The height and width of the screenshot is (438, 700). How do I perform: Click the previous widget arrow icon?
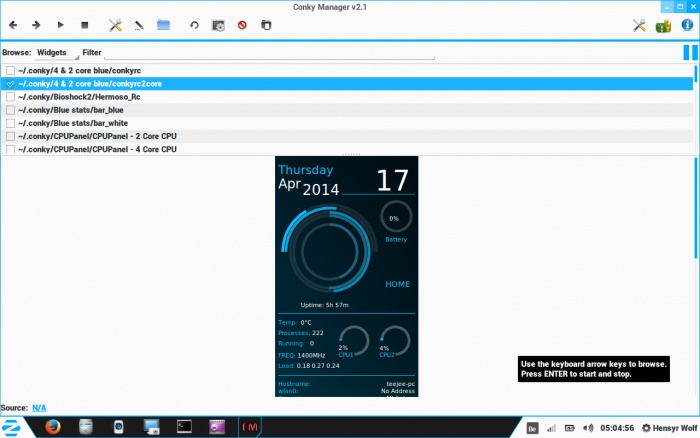(13, 24)
